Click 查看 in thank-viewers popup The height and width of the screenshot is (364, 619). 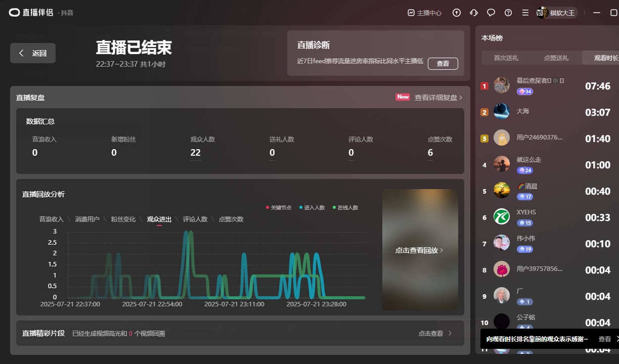click(x=605, y=339)
